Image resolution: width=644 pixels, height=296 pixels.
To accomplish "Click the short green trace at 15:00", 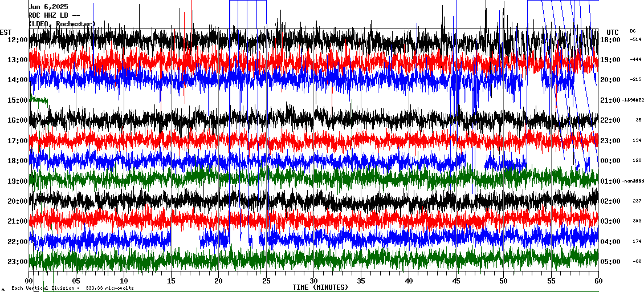I will [x=39, y=100].
